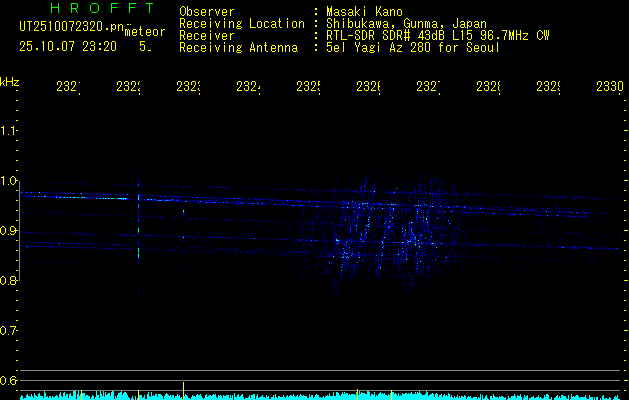629x400 pixels.
Task: Click the HROFFT title text
Action: [x=102, y=8]
